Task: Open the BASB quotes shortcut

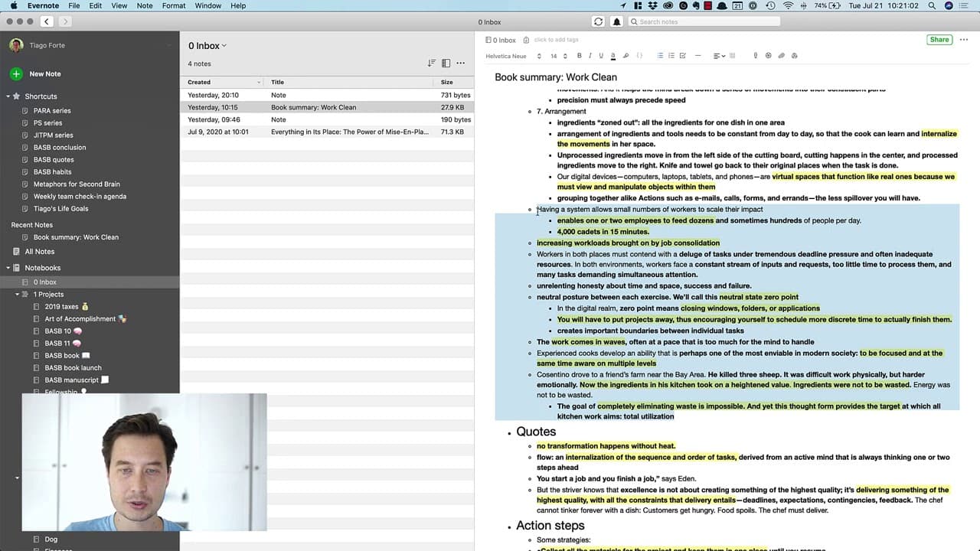Action: click(54, 160)
